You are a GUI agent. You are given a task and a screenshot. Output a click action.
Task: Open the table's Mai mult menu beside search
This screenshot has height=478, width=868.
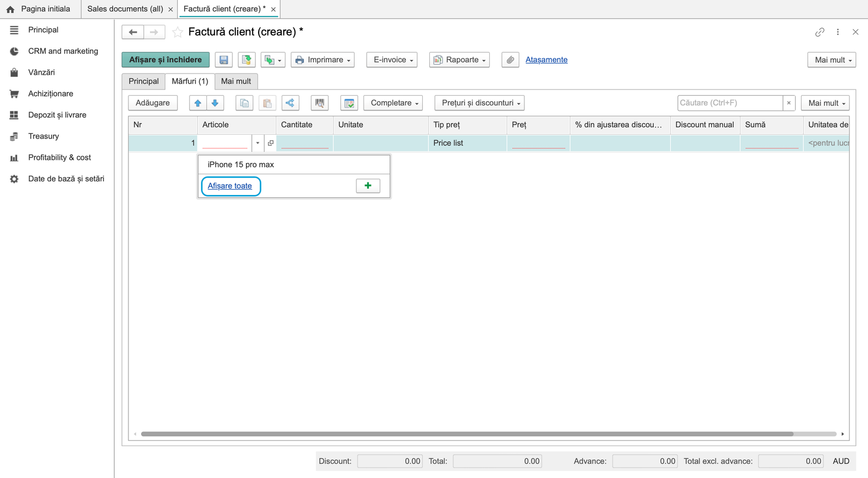coord(825,103)
